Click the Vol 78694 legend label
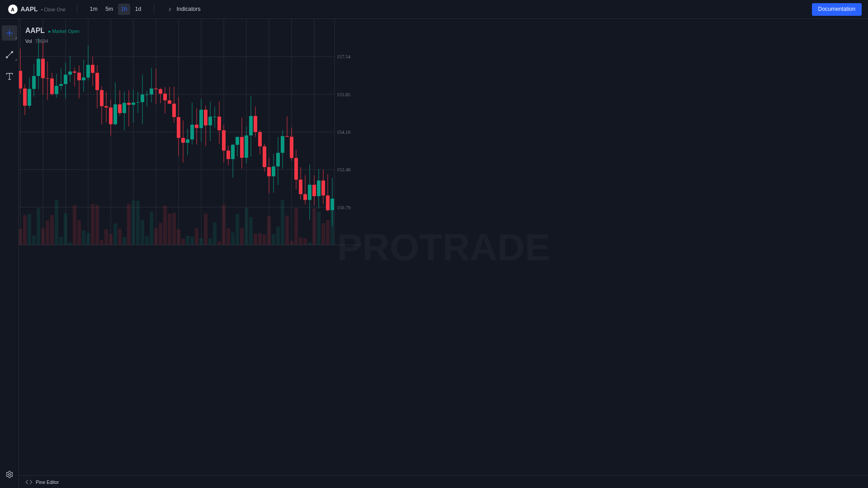Image resolution: width=868 pixels, height=488 pixels. (x=37, y=42)
